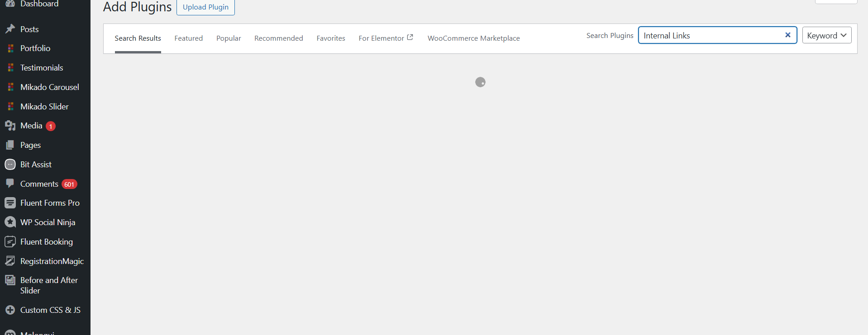
Task: Click the WP Social Ninja star icon
Action: [10, 222]
